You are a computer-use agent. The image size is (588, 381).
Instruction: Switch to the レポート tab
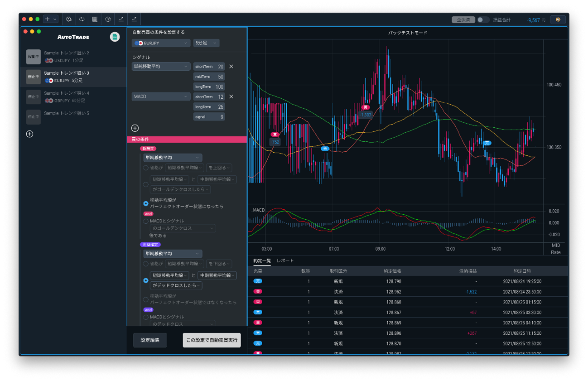coord(285,261)
